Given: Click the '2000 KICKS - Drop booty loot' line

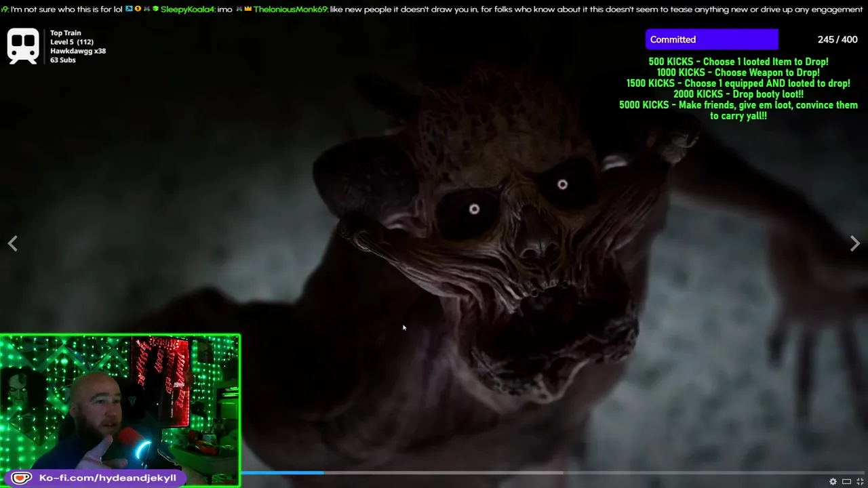Looking at the screenshot, I should pos(738,94).
